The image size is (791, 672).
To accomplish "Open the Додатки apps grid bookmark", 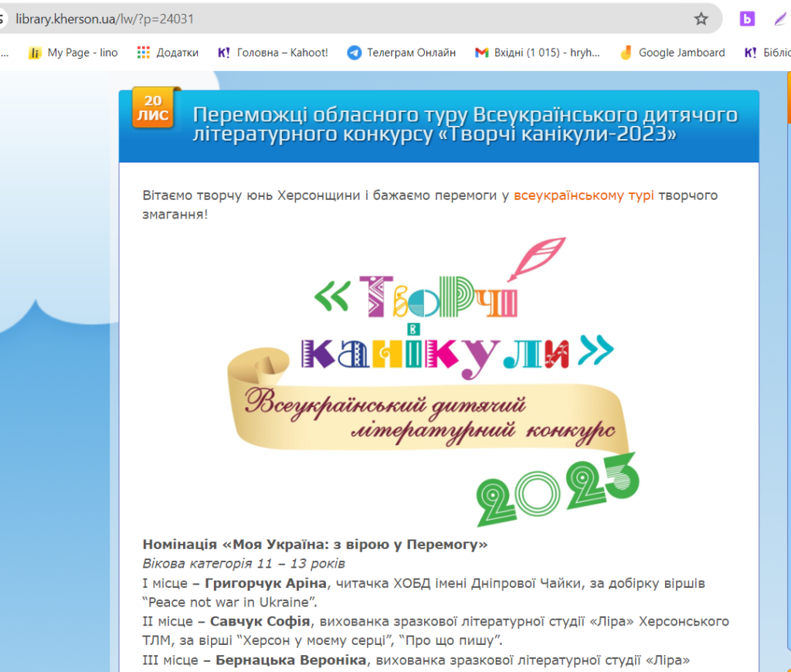I will [168, 53].
